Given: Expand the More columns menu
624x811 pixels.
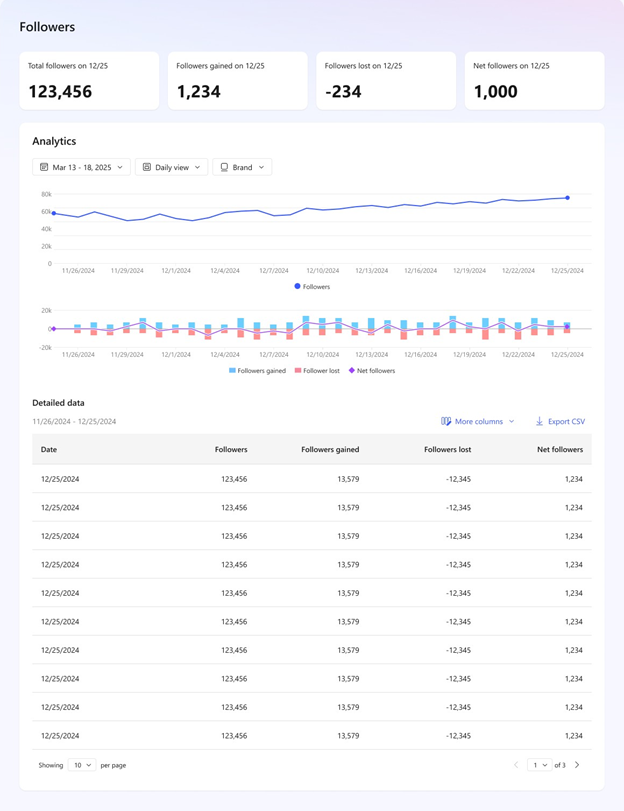Looking at the screenshot, I should [475, 421].
